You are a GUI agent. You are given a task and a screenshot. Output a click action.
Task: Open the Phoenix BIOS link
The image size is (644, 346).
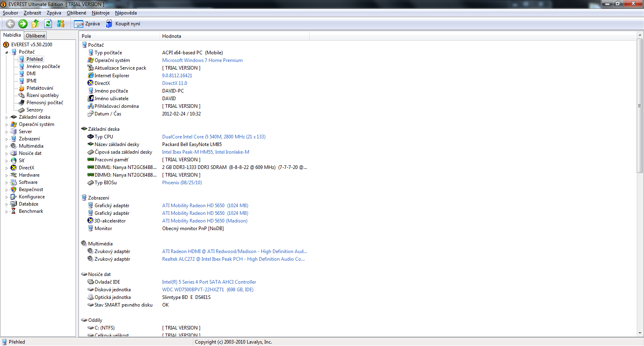point(182,183)
